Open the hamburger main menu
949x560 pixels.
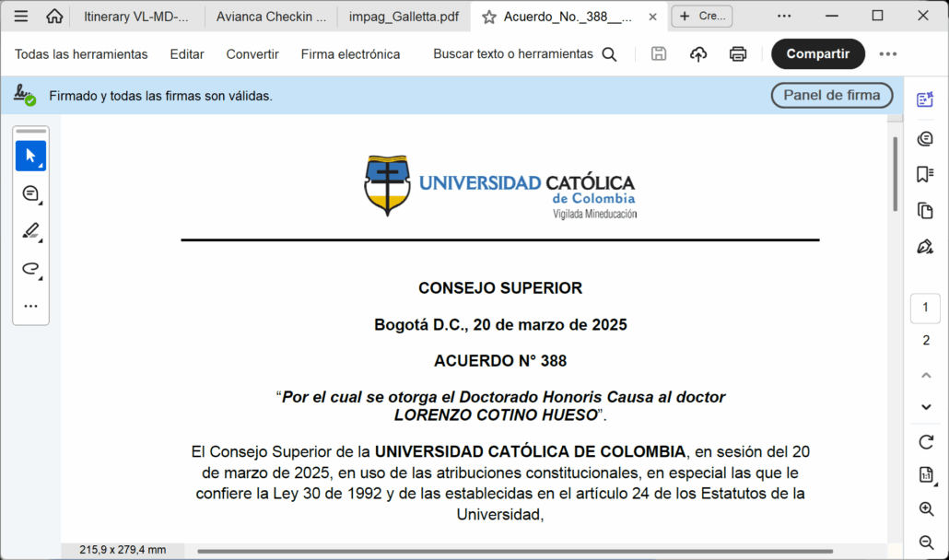(21, 17)
